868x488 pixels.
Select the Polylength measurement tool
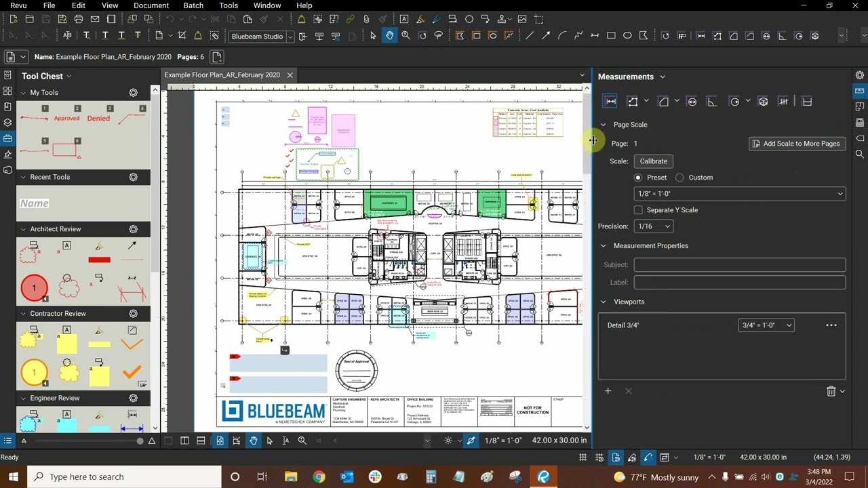coord(631,101)
